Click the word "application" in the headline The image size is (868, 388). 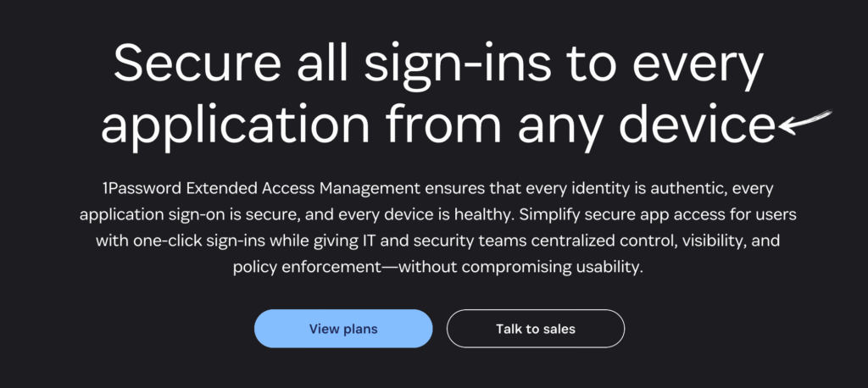point(235,126)
